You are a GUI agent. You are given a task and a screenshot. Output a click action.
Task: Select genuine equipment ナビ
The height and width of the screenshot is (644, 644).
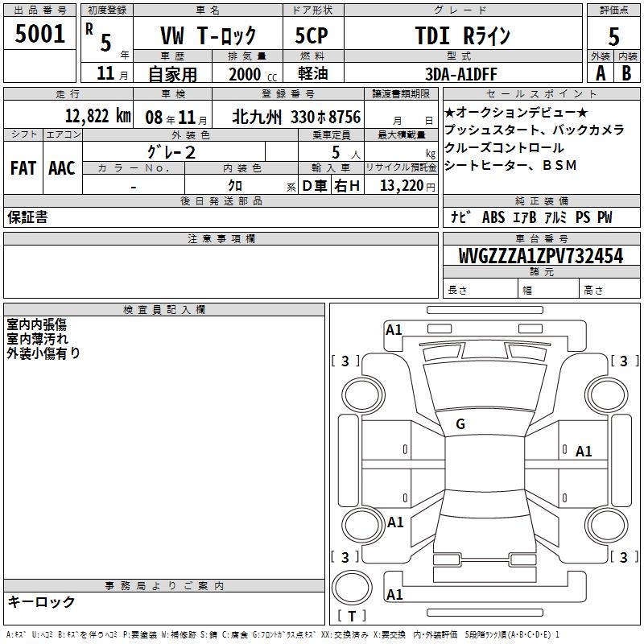(x=460, y=217)
